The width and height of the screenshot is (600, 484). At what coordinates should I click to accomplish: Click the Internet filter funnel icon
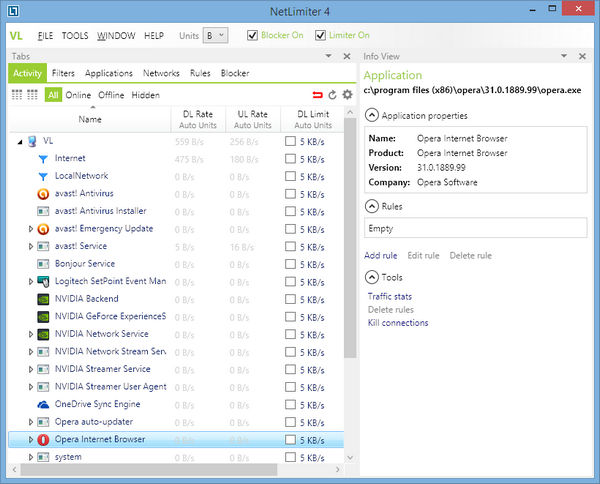tap(43, 159)
